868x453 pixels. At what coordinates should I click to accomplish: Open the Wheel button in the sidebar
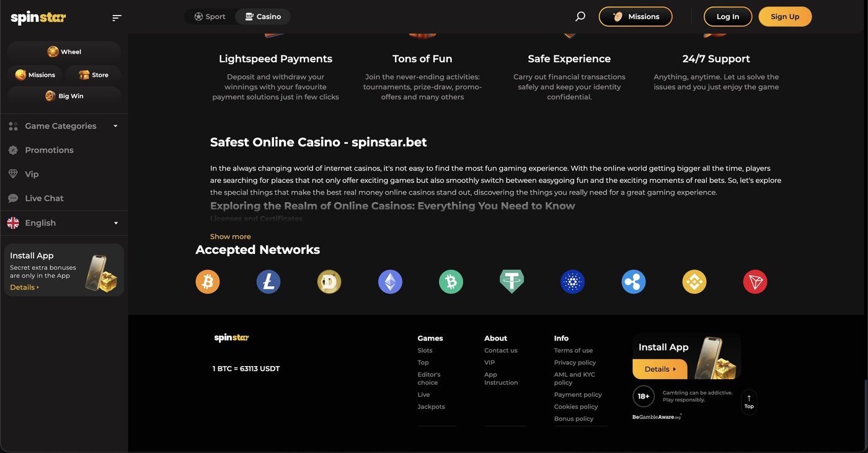64,52
